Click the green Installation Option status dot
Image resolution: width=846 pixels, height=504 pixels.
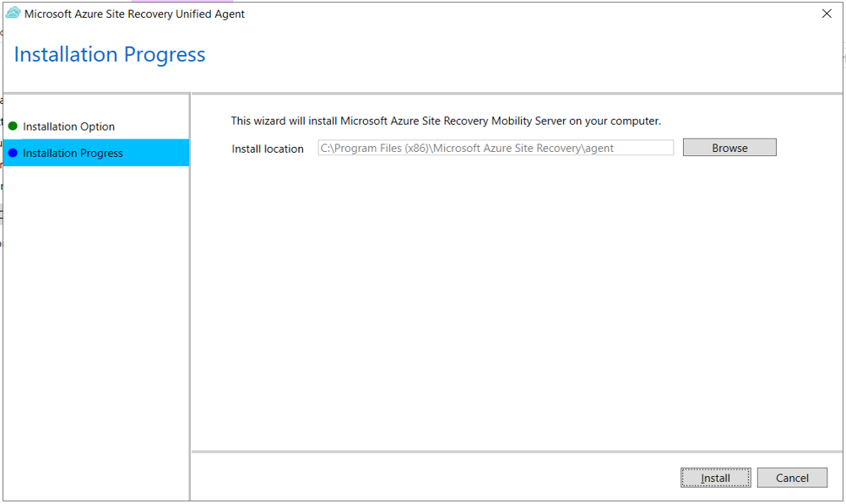(x=13, y=127)
